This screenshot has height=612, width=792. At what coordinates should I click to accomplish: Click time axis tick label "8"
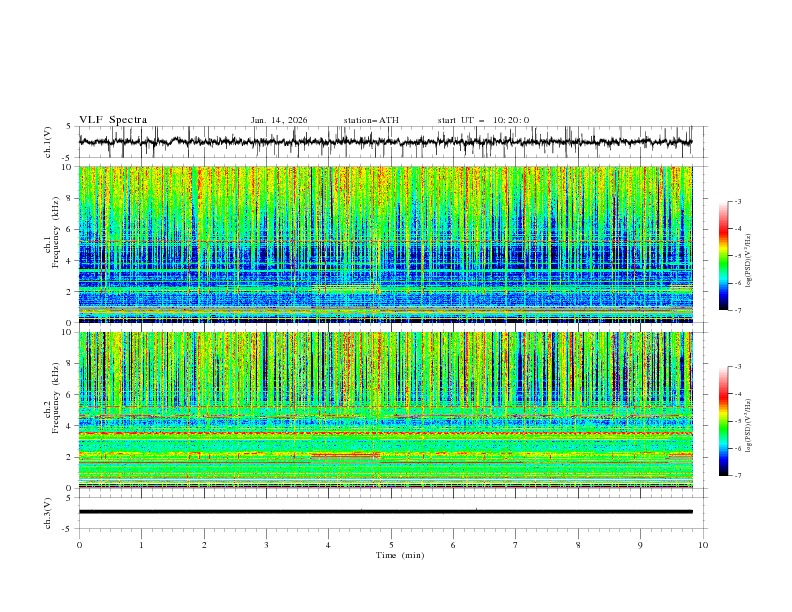(578, 545)
